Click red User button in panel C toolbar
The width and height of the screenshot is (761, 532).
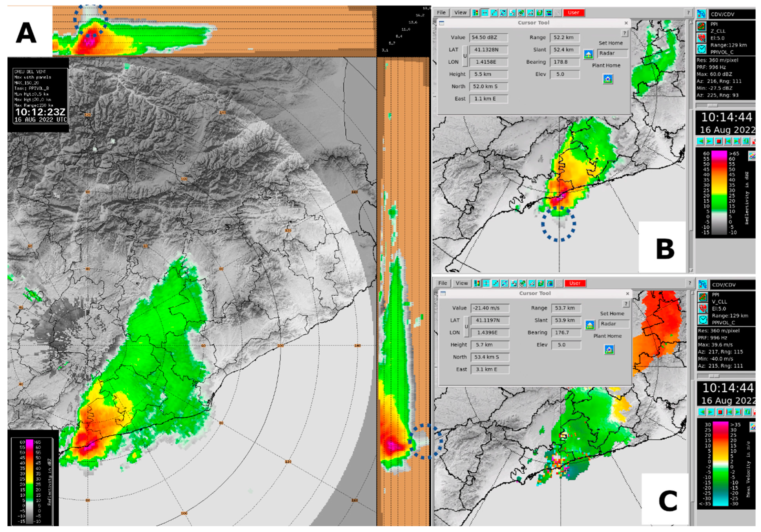tap(575, 283)
